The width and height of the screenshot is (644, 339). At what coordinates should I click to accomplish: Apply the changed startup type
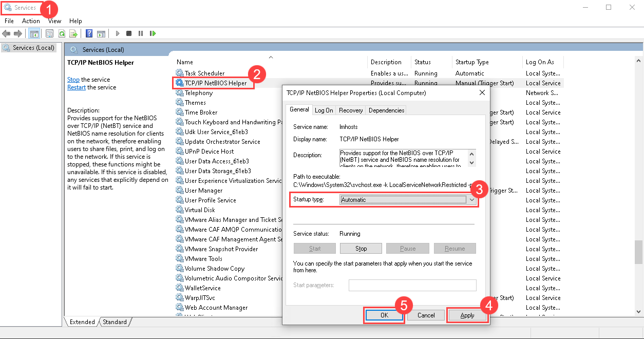point(466,315)
